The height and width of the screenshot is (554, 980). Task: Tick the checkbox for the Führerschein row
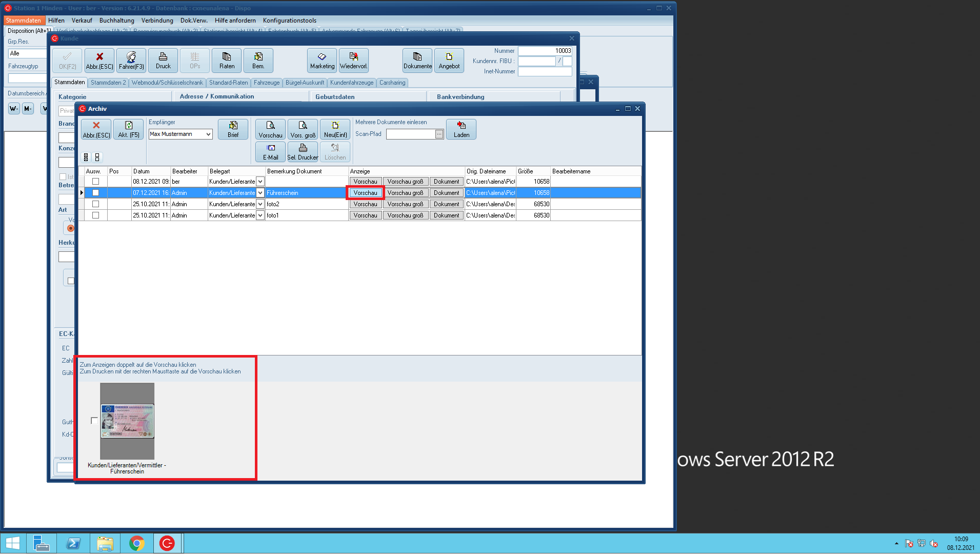(x=95, y=193)
